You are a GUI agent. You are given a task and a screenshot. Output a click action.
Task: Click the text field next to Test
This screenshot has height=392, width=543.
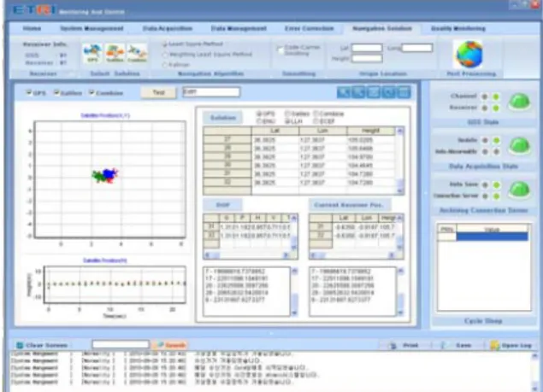point(211,92)
